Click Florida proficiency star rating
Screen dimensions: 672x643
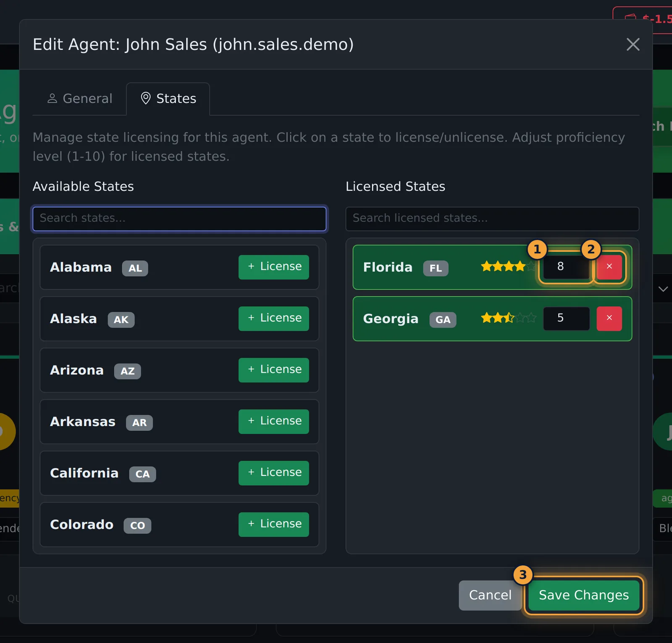coord(509,266)
